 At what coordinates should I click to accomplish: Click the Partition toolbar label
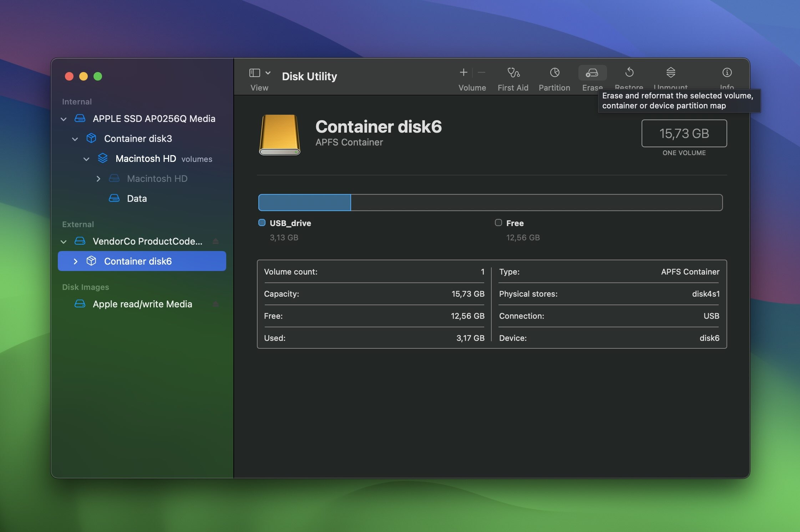coord(554,88)
